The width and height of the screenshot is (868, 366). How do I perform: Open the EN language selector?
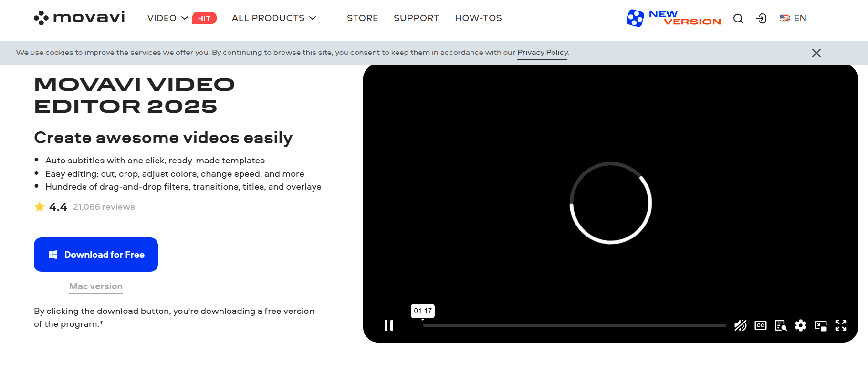(x=793, y=18)
